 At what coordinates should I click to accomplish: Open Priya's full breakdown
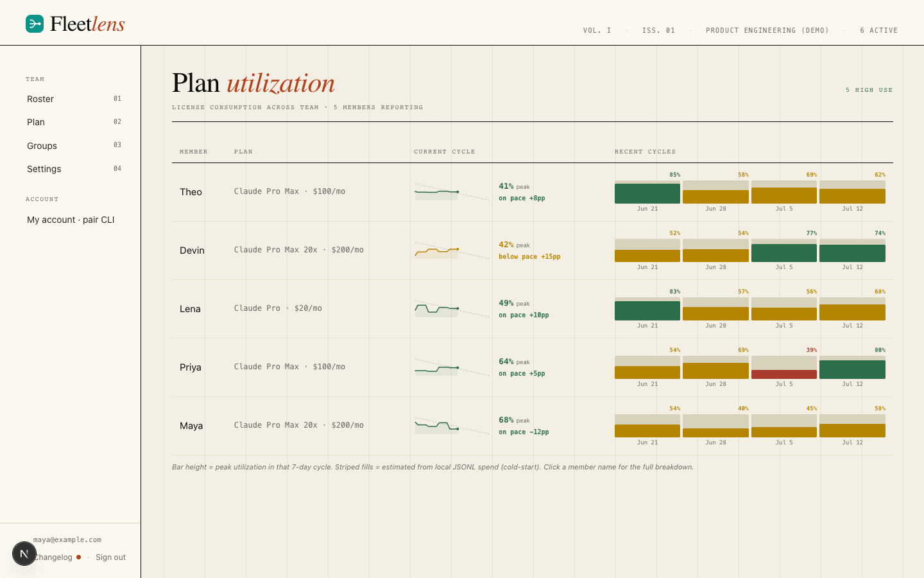[191, 367]
